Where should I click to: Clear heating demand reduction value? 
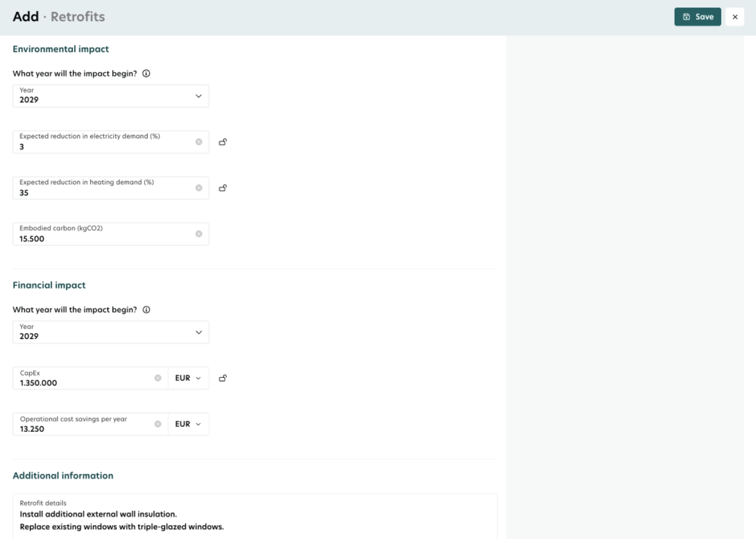pos(199,188)
